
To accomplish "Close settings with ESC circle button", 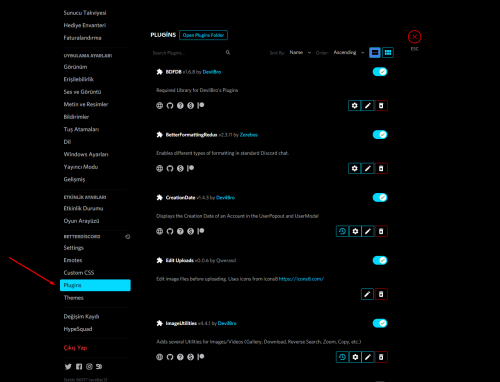I will [x=414, y=37].
